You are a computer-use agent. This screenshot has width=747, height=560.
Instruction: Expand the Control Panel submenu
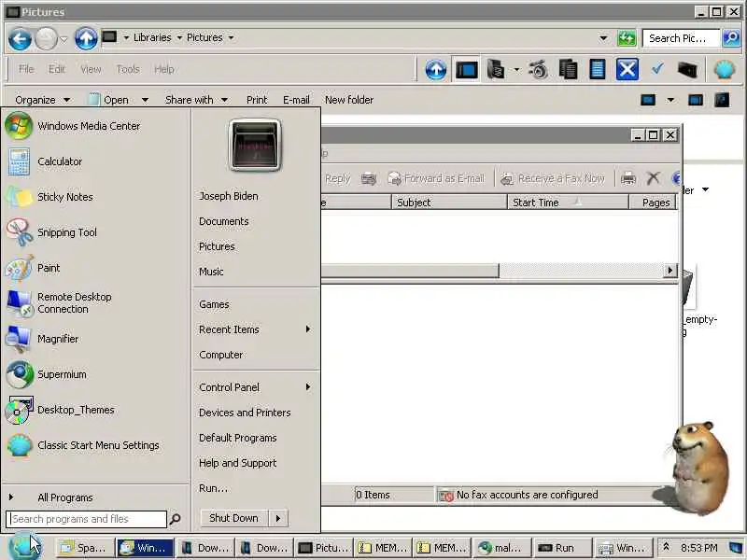(x=256, y=387)
